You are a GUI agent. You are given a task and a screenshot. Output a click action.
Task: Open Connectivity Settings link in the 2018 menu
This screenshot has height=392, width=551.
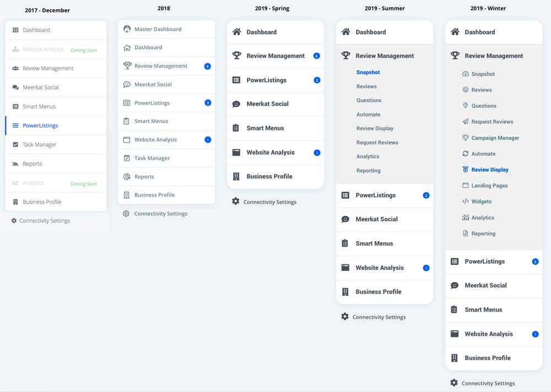160,214
